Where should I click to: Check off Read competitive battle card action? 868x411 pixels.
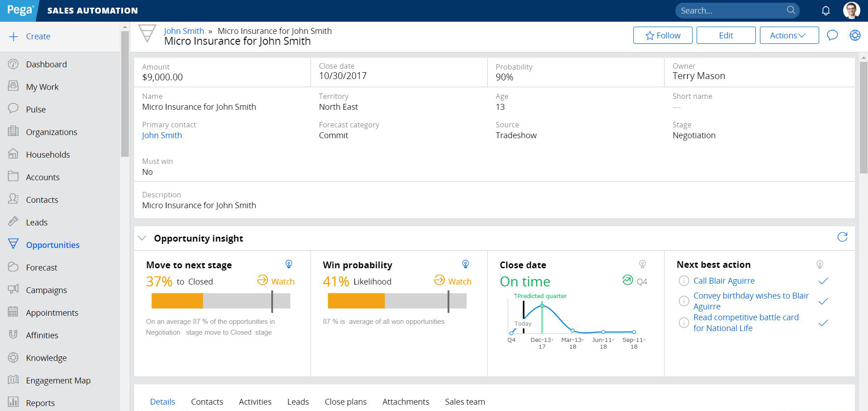tap(823, 323)
